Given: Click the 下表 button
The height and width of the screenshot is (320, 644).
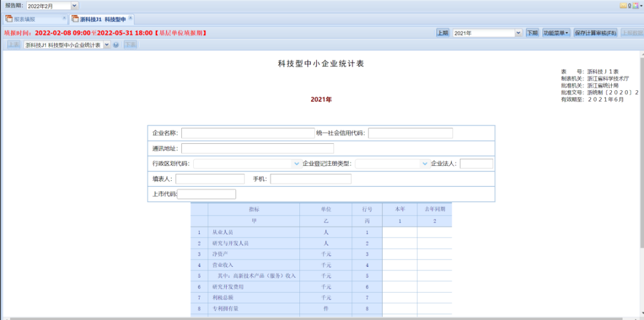Looking at the screenshot, I should tap(130, 45).
